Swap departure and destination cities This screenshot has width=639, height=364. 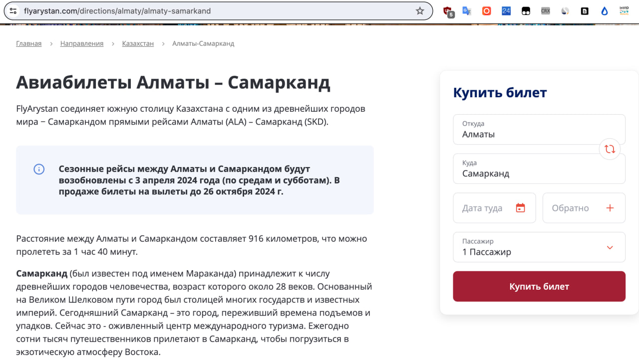click(x=610, y=149)
